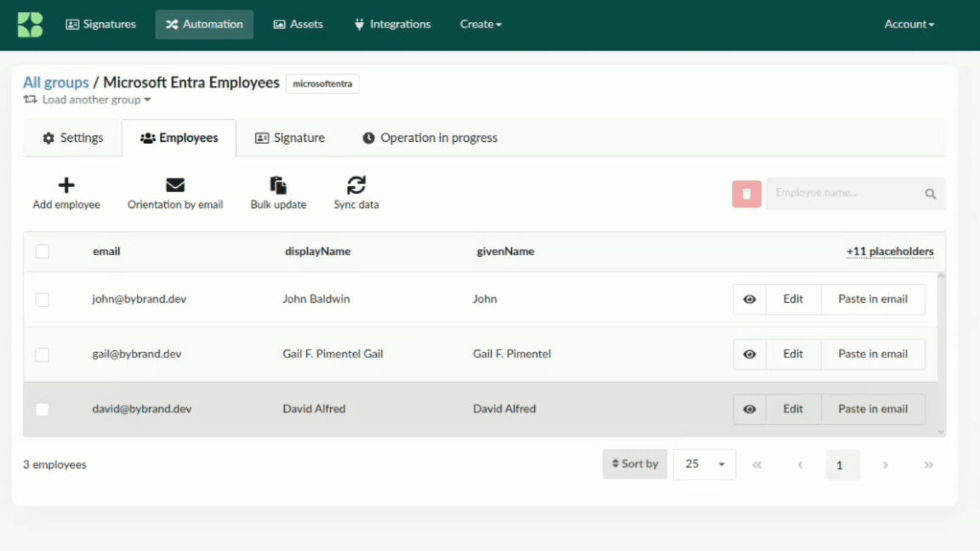Click the Add employee plus icon
The width and height of the screenshot is (980, 551).
66,185
